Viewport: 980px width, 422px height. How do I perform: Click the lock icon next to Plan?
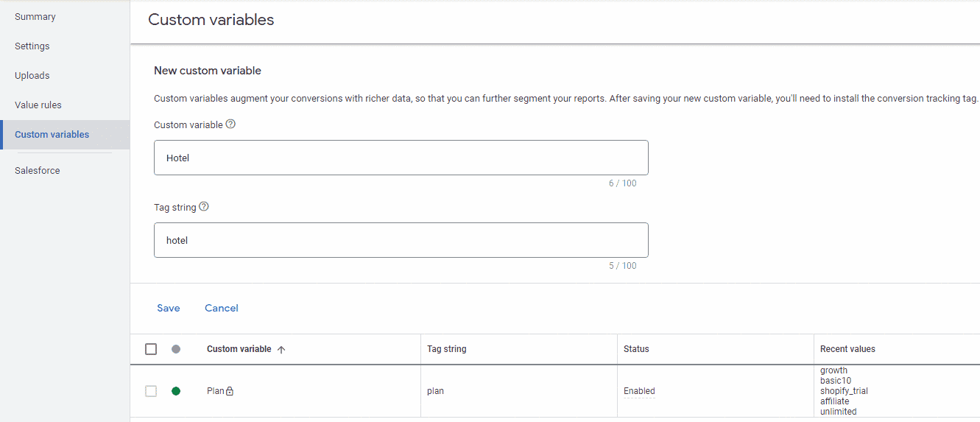[230, 391]
